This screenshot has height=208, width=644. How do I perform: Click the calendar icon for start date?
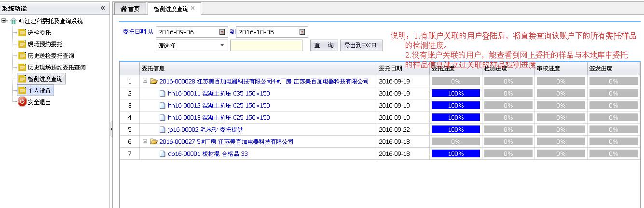222,32
